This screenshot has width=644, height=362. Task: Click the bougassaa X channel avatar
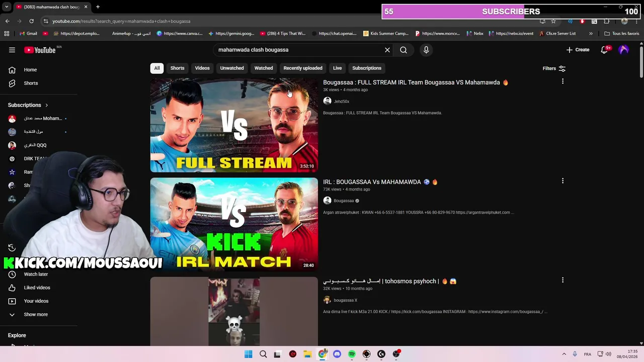pos(327,300)
